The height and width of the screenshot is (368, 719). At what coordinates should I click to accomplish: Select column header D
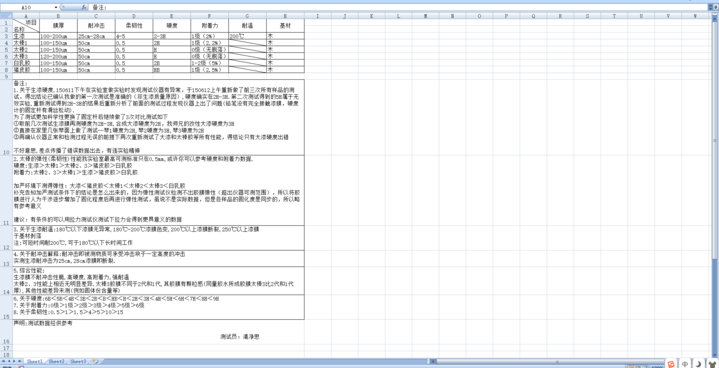(x=133, y=16)
